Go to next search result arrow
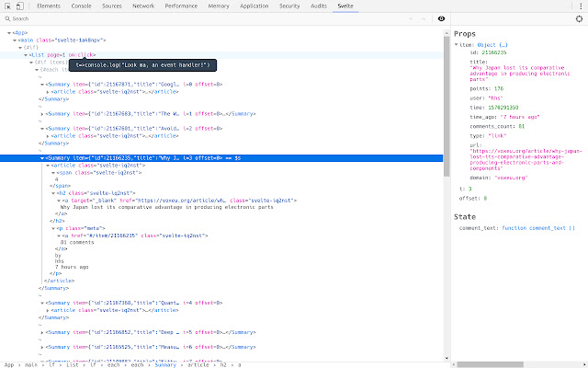This screenshot has height=368, width=588. (x=411, y=18)
